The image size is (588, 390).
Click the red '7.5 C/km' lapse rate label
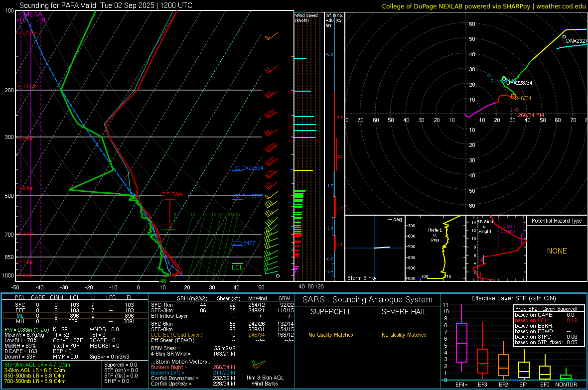[x=172, y=194]
